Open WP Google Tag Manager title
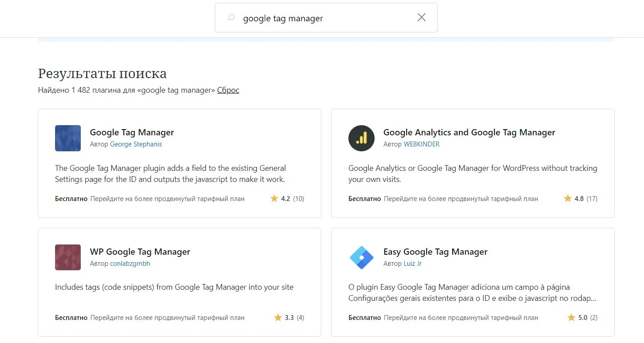This screenshot has width=644, height=343. [140, 252]
